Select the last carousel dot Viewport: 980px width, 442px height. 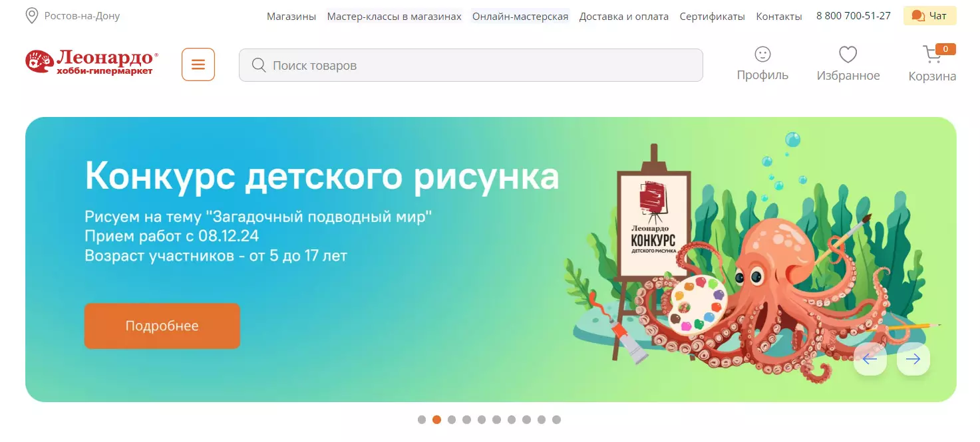(x=556, y=419)
